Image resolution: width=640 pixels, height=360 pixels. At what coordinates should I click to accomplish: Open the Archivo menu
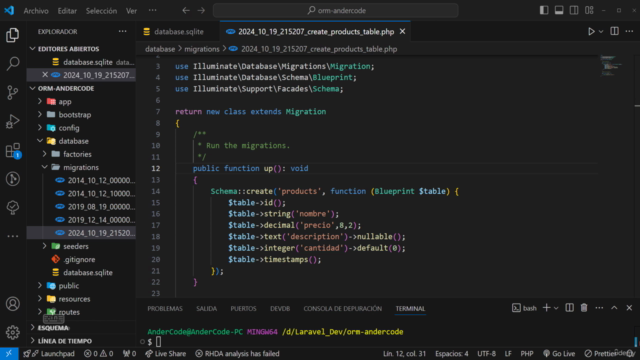(x=36, y=11)
